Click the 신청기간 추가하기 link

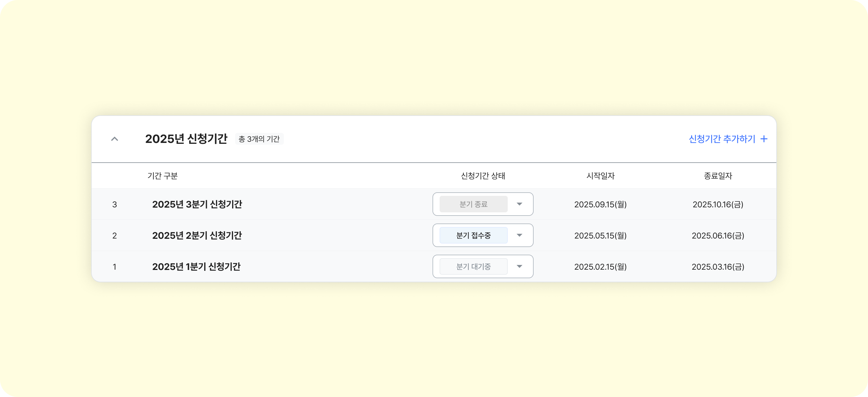tap(722, 139)
